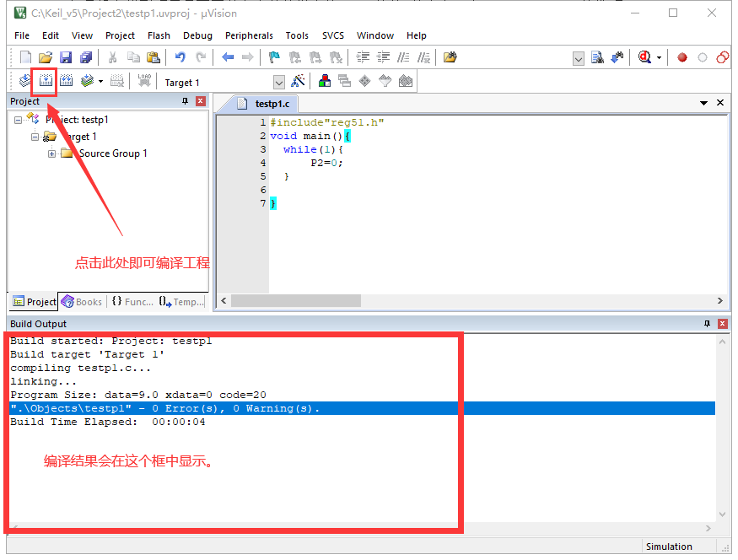
Task: Open the batch build dropdown arrow
Action: [100, 82]
